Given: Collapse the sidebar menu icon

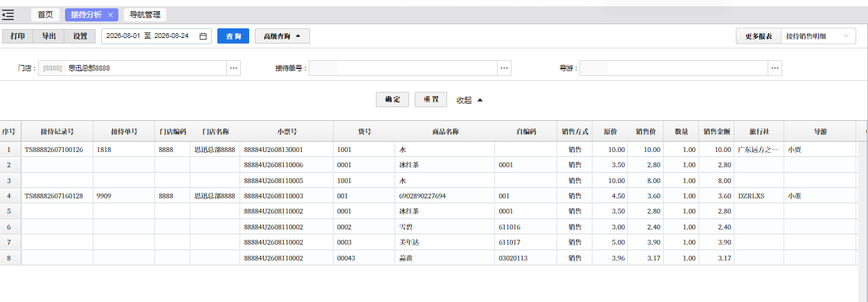Looking at the screenshot, I should (8, 15).
